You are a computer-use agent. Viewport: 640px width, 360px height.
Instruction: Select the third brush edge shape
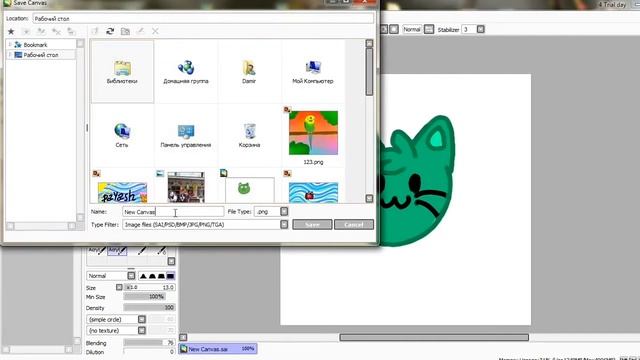[x=161, y=276]
